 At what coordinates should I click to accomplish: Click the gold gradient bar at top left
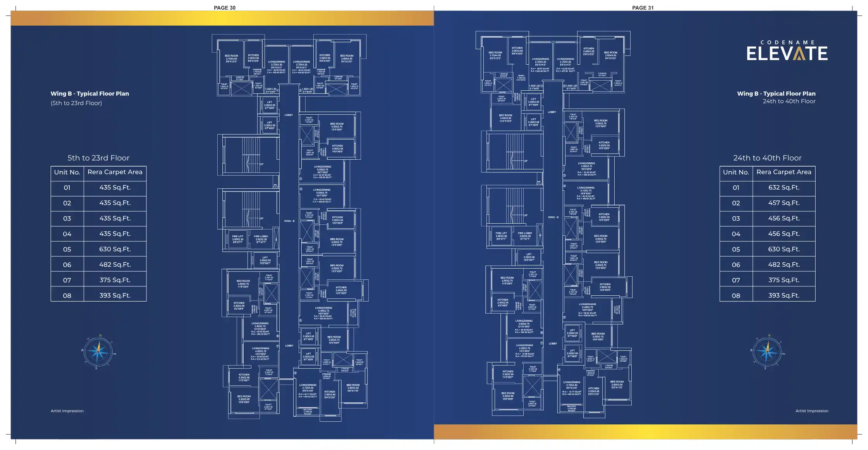click(x=222, y=18)
